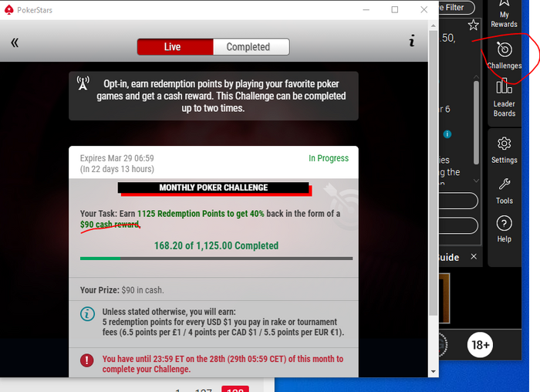Screen dimensions: 540x392
Task: Switch to the Completed tab
Action: [251, 46]
